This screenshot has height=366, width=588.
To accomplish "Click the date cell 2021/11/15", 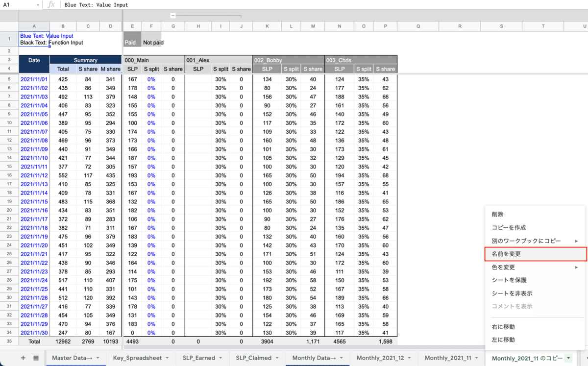I will 34,202.
